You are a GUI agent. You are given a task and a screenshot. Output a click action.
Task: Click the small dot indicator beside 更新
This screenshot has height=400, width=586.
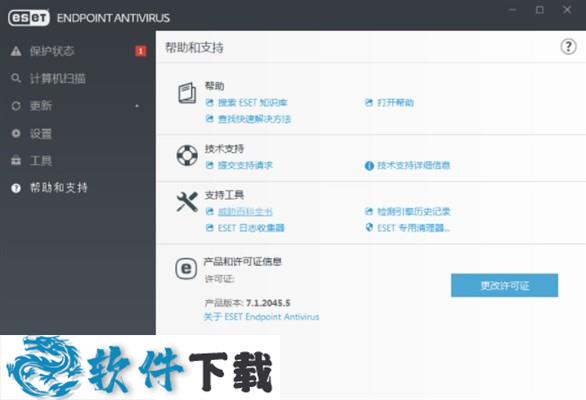[x=137, y=106]
